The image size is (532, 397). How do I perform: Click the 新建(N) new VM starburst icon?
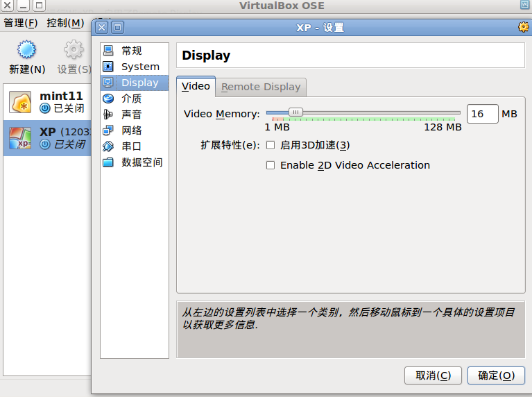(x=26, y=49)
